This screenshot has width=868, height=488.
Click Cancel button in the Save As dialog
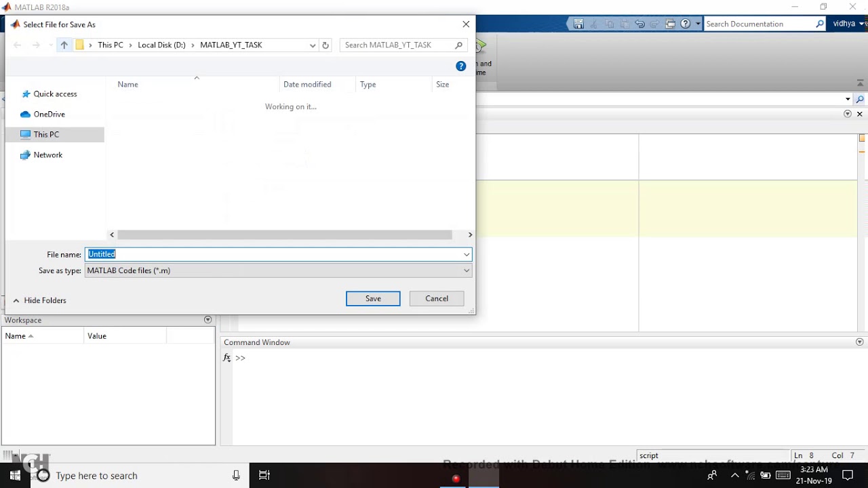tap(437, 298)
